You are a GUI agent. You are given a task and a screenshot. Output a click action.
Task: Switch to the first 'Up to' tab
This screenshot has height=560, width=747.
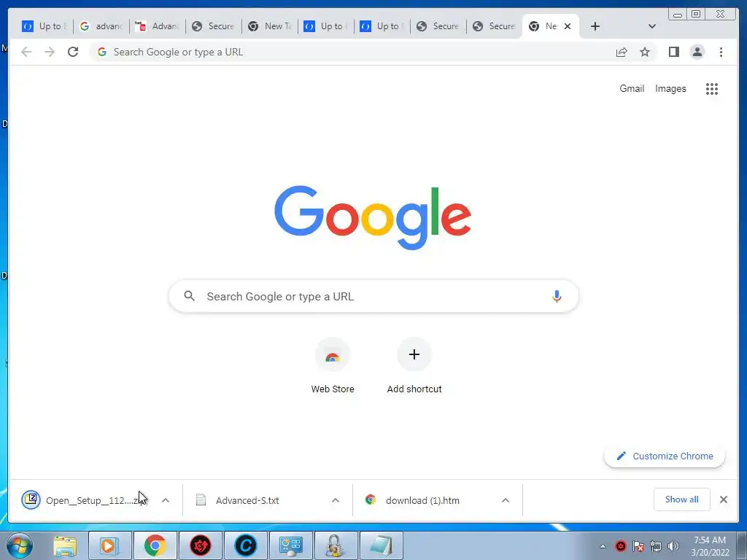coord(44,26)
